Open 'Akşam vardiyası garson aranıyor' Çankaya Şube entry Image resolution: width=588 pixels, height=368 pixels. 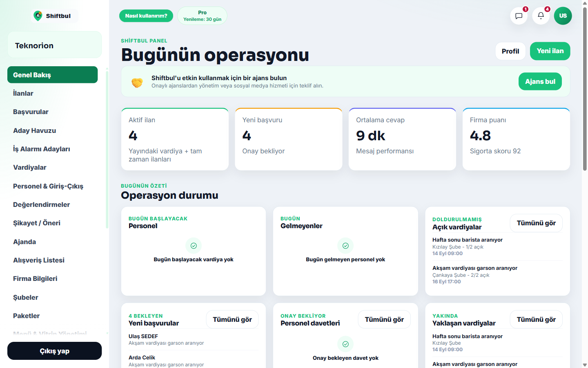497,275
